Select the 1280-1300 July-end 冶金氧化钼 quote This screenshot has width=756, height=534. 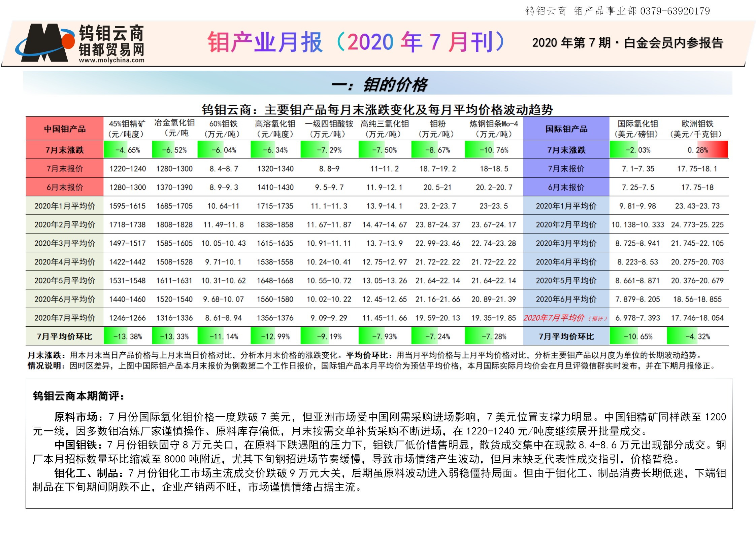[x=174, y=169]
